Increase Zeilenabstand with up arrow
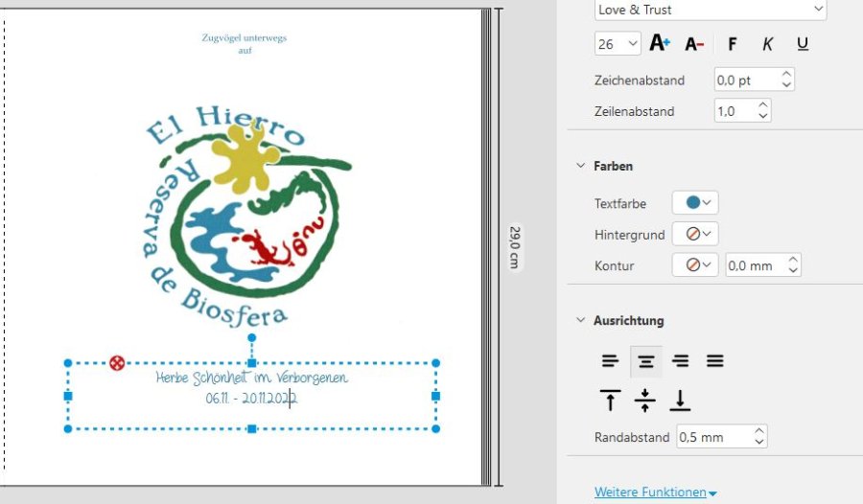Viewport: 863px width, 504px height. click(763, 105)
